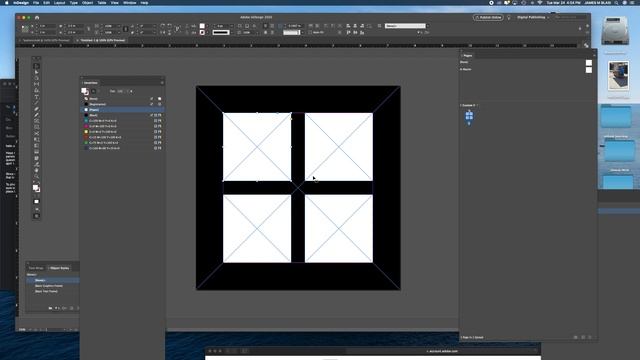Select the Line tool
Image resolution: width=640 pixels, height=360 pixels.
[36, 103]
